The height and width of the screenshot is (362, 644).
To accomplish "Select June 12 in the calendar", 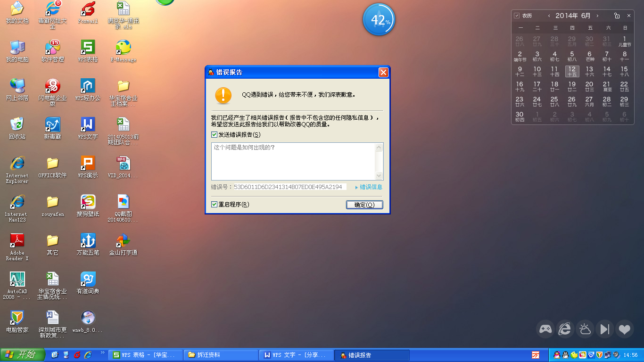I will click(x=572, y=71).
